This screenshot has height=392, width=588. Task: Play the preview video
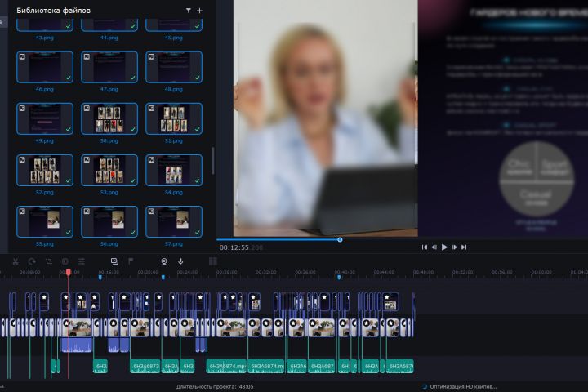pos(444,247)
